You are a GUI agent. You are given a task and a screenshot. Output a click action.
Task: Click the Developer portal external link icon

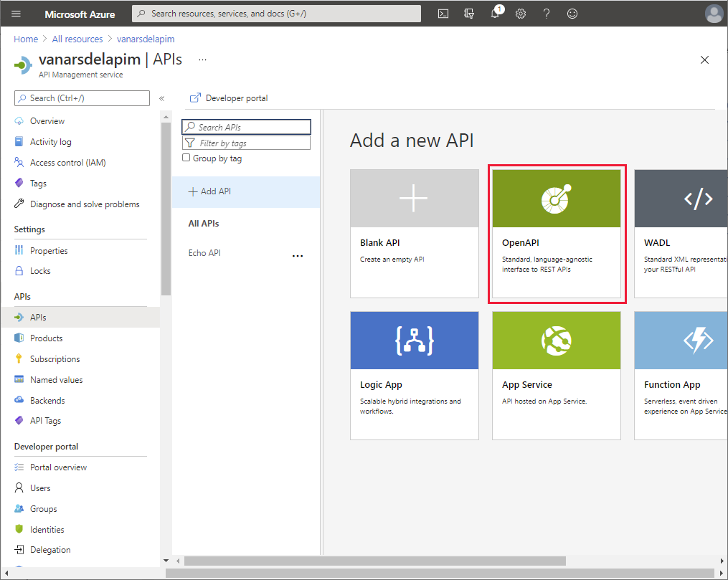click(x=196, y=98)
